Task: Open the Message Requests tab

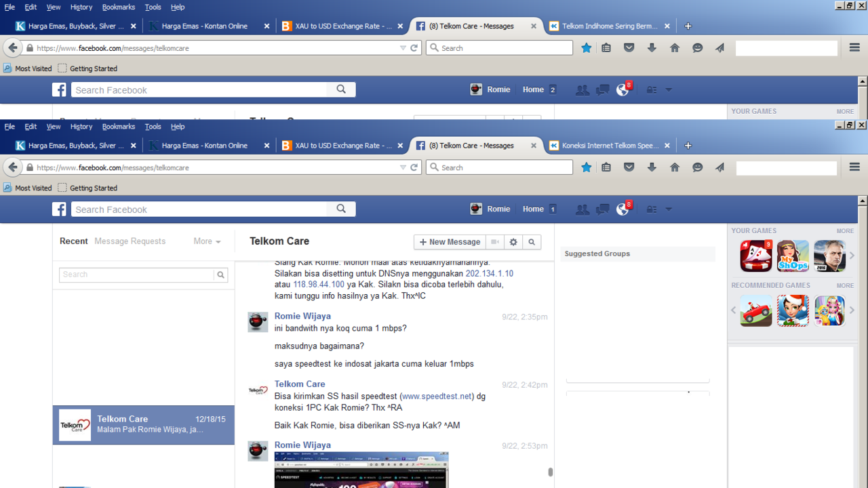Action: pos(130,241)
